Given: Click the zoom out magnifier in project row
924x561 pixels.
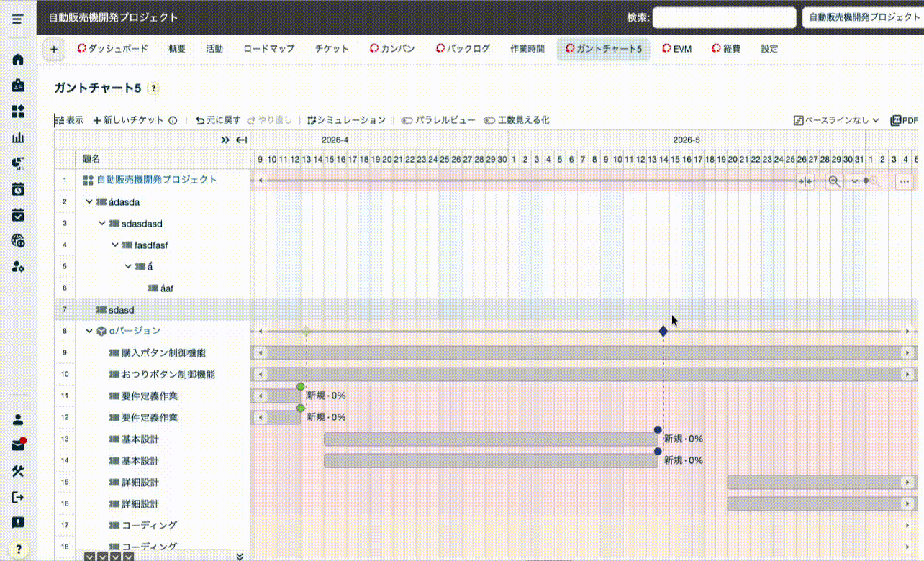Looking at the screenshot, I should (834, 182).
